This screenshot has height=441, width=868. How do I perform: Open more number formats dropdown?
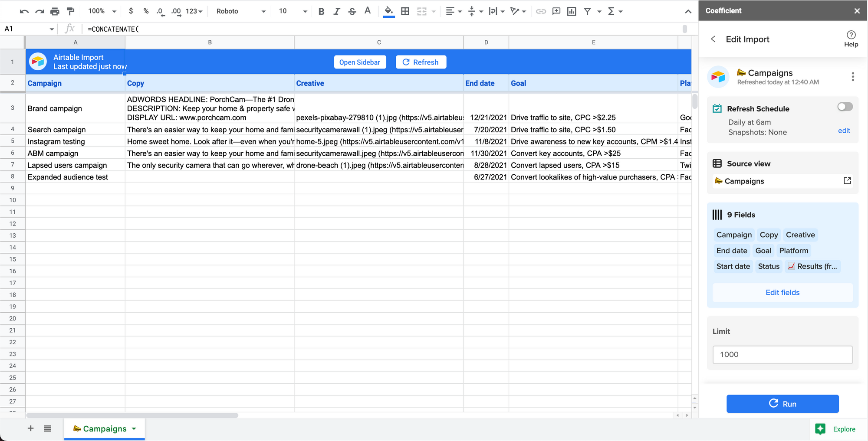click(x=194, y=11)
